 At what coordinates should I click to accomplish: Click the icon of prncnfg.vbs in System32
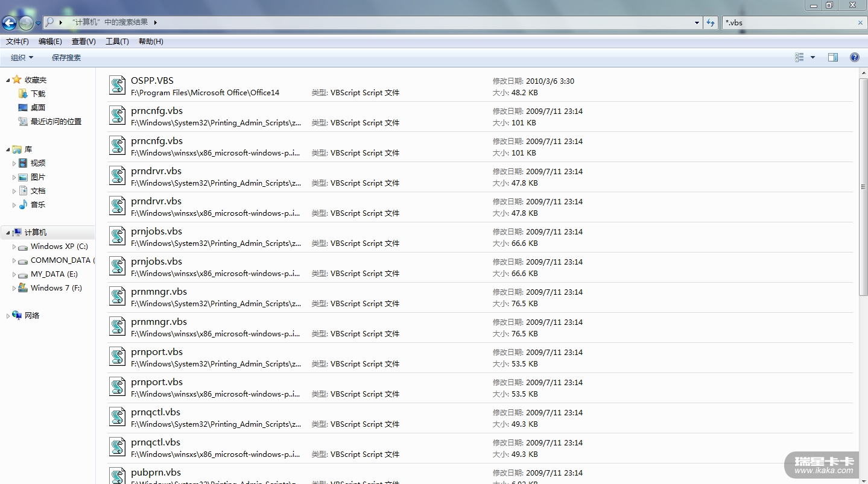click(117, 115)
